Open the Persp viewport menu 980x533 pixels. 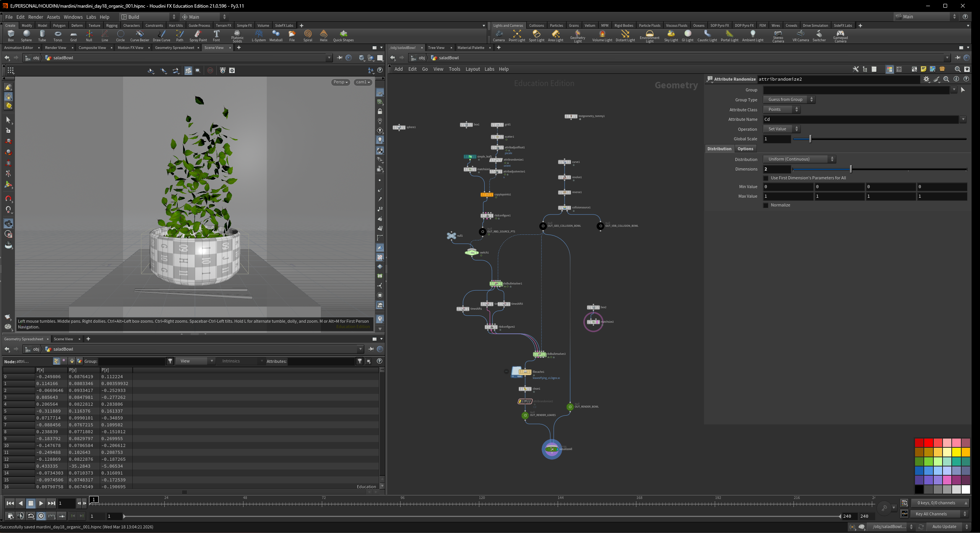coord(341,82)
